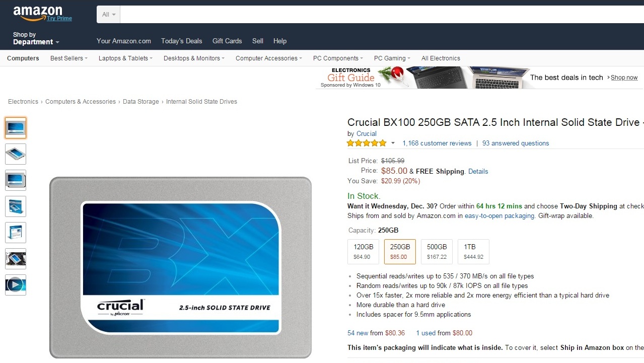Go to Computers & Accessories breadcrumb
This screenshot has width=644, height=363.
pyautogui.click(x=81, y=102)
